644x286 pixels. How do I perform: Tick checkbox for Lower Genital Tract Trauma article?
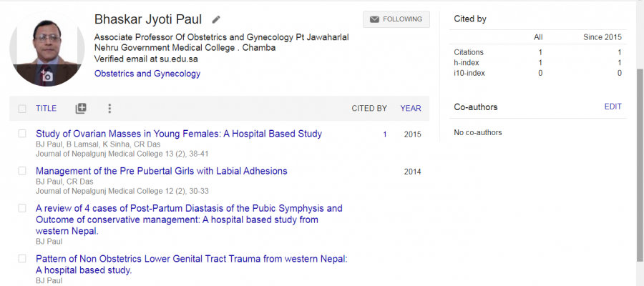[x=22, y=259]
